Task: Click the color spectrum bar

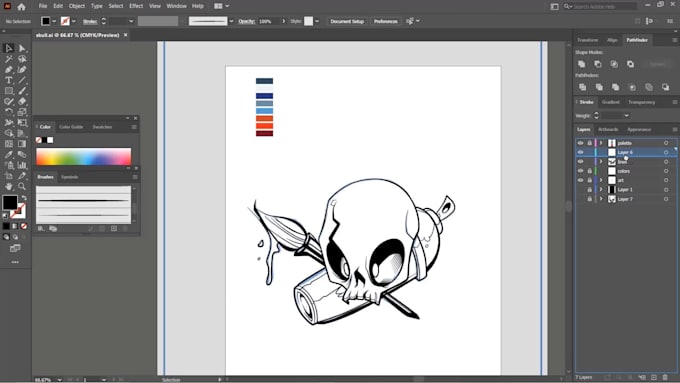Action: point(84,157)
